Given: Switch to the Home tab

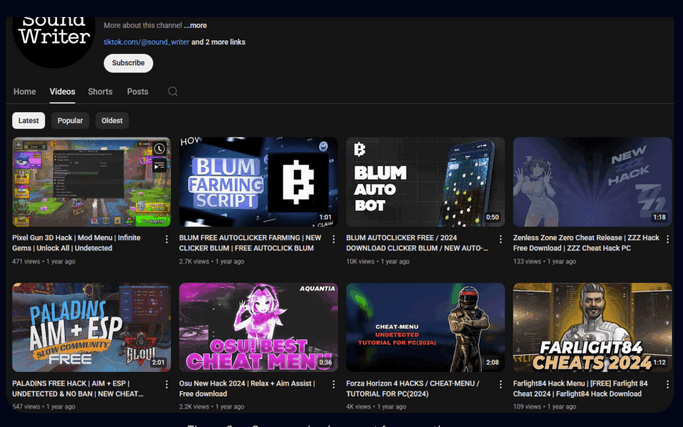Looking at the screenshot, I should click(25, 92).
